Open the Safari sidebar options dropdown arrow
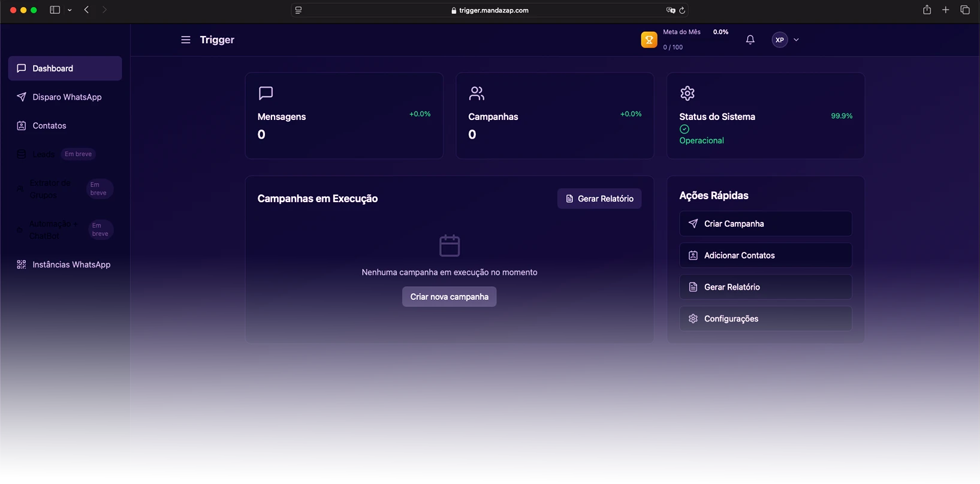Image resolution: width=980 pixels, height=484 pixels. pyautogui.click(x=70, y=10)
